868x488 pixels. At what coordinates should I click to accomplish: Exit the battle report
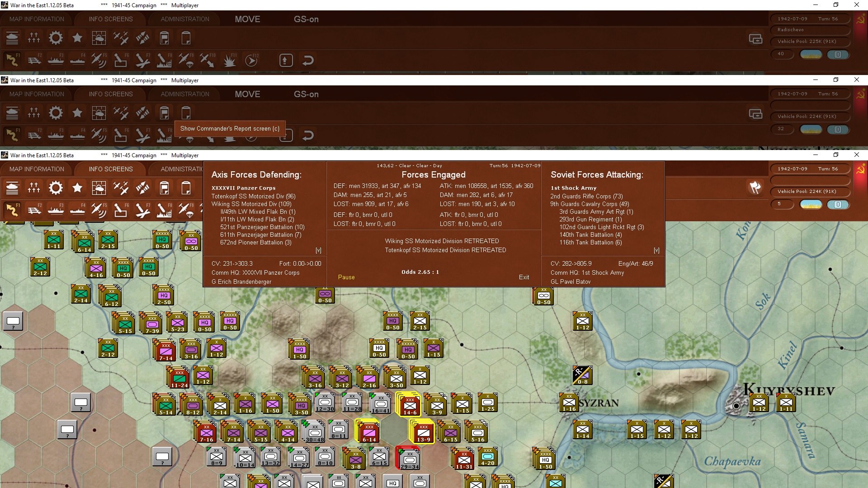(x=524, y=277)
